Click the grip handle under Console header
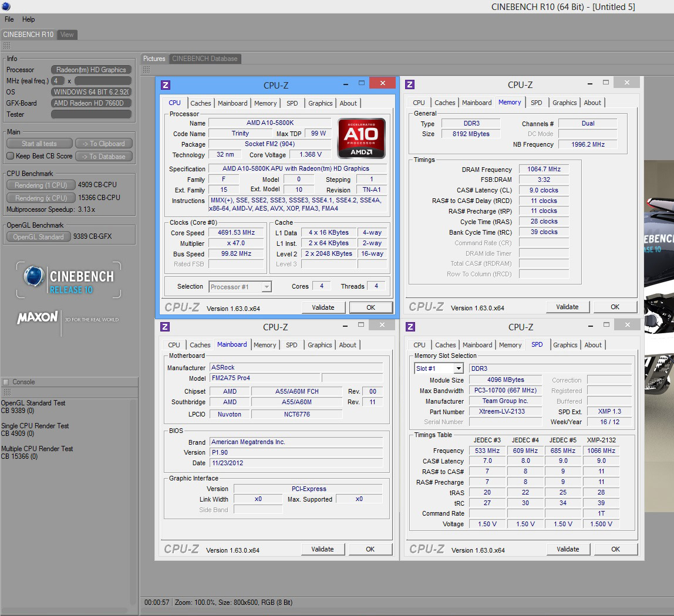 click(6, 392)
